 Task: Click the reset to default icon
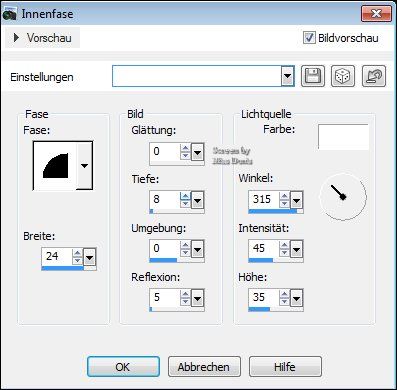click(374, 77)
